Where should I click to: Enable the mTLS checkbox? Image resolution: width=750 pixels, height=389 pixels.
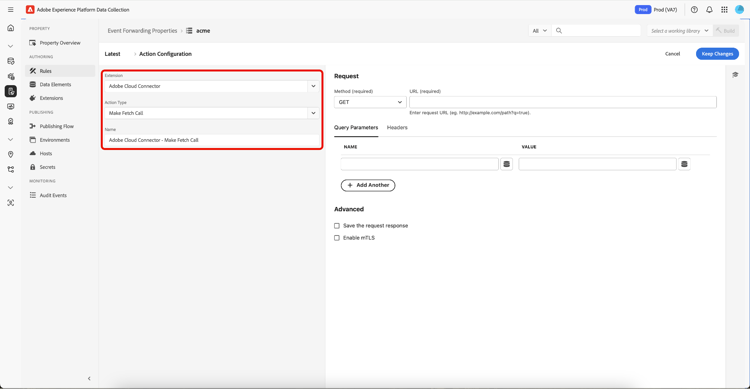coord(337,238)
